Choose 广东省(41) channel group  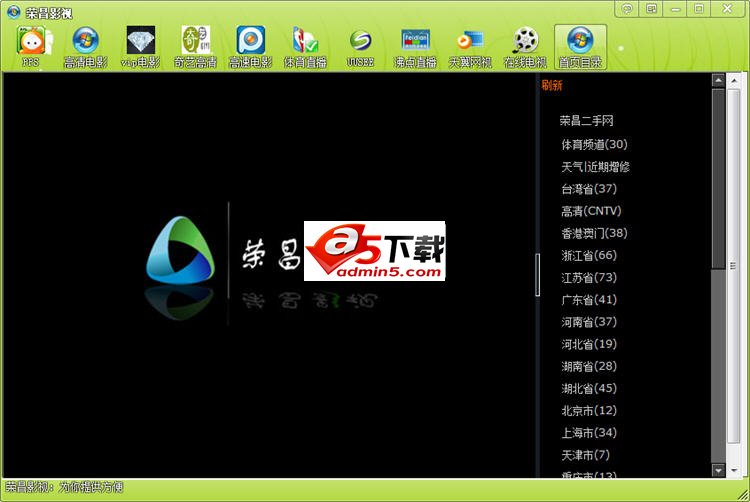pyautogui.click(x=589, y=300)
